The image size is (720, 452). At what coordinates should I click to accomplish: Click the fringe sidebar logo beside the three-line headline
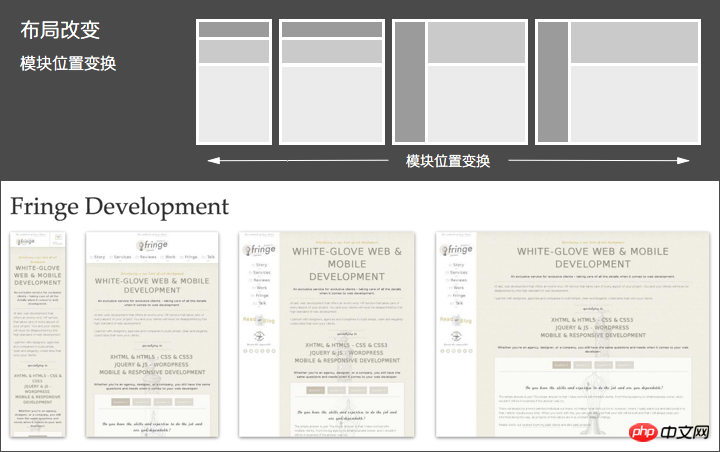(259, 249)
